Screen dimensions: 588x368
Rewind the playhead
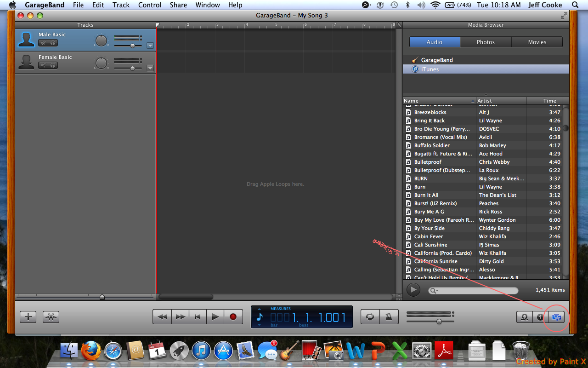point(162,316)
